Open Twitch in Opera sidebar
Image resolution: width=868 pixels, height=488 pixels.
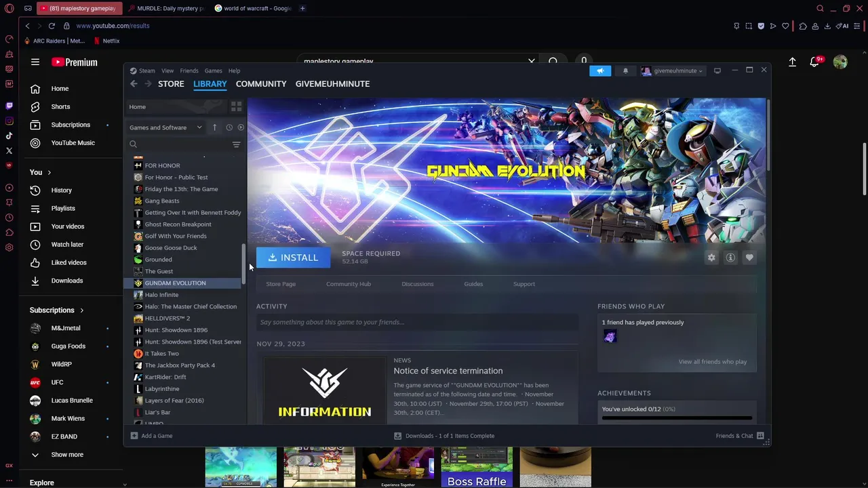click(x=9, y=106)
